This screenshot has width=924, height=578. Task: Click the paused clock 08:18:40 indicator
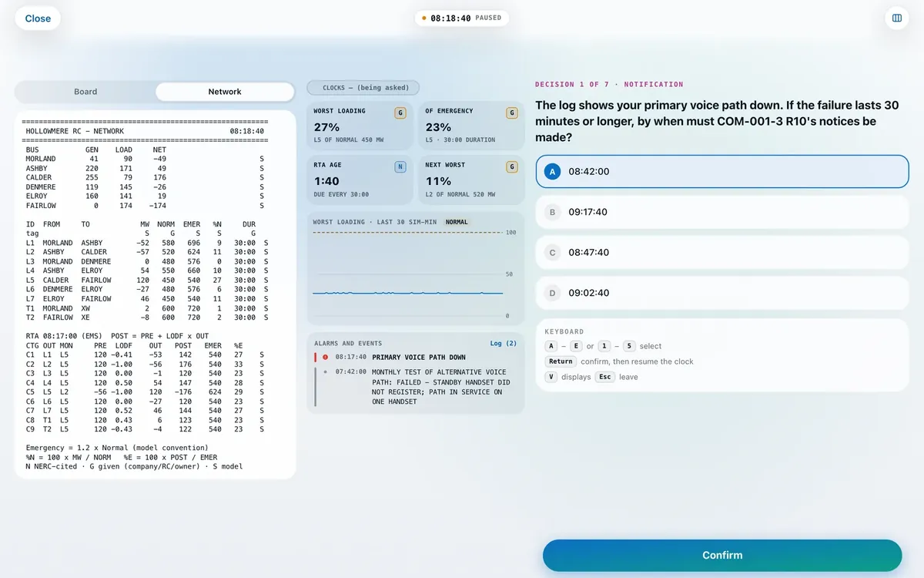(462, 18)
